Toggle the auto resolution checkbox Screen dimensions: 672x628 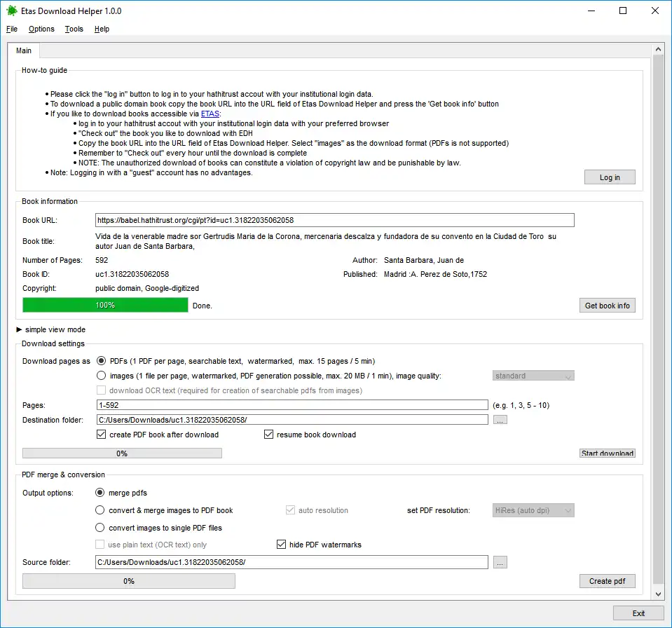click(290, 510)
